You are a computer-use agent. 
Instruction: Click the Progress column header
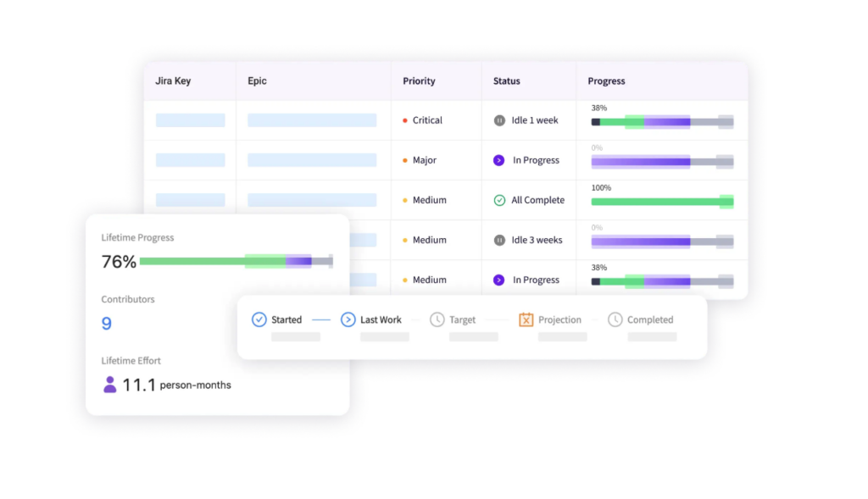(606, 81)
